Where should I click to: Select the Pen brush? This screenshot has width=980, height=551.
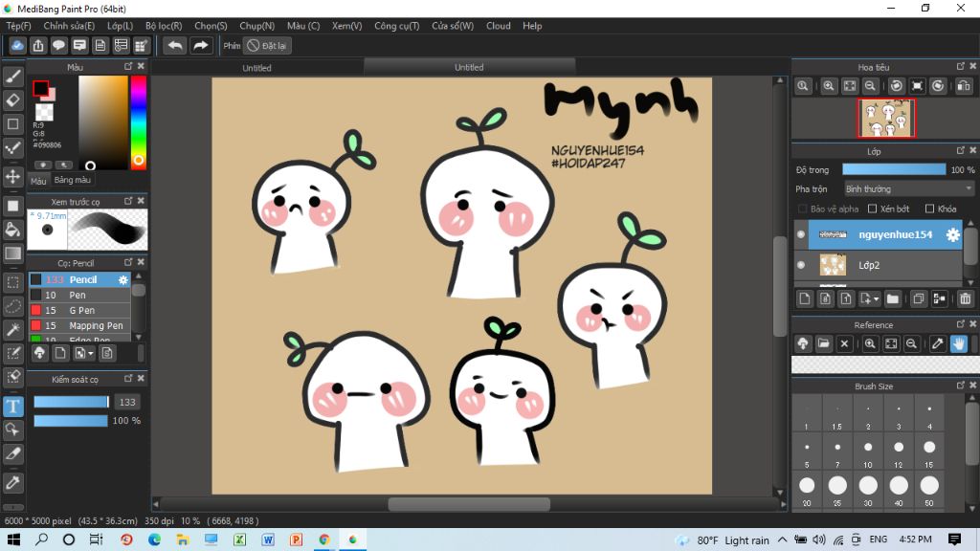(79, 295)
